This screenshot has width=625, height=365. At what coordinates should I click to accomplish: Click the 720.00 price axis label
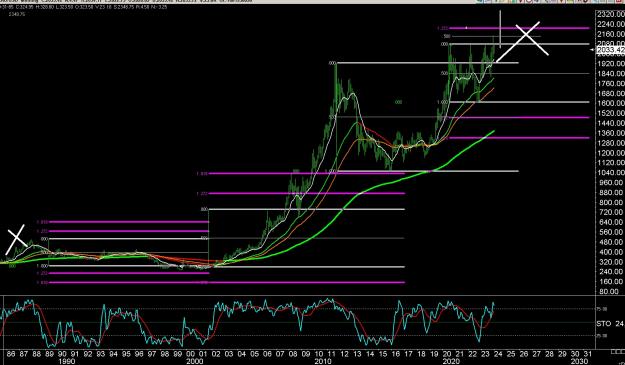612,212
